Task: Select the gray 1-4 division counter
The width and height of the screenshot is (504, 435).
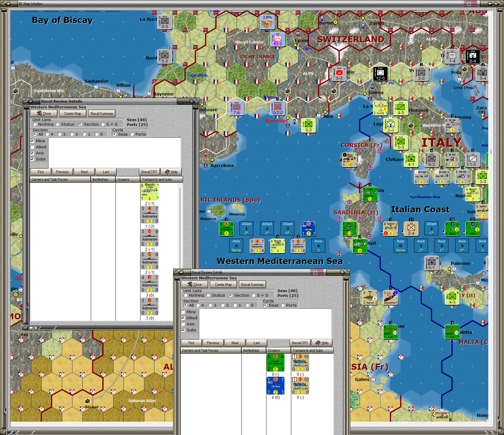Action: tap(452, 56)
